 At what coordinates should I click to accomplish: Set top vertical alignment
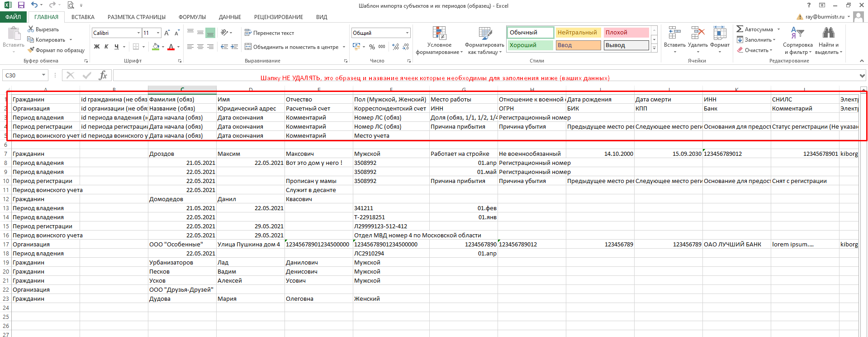[x=190, y=33]
